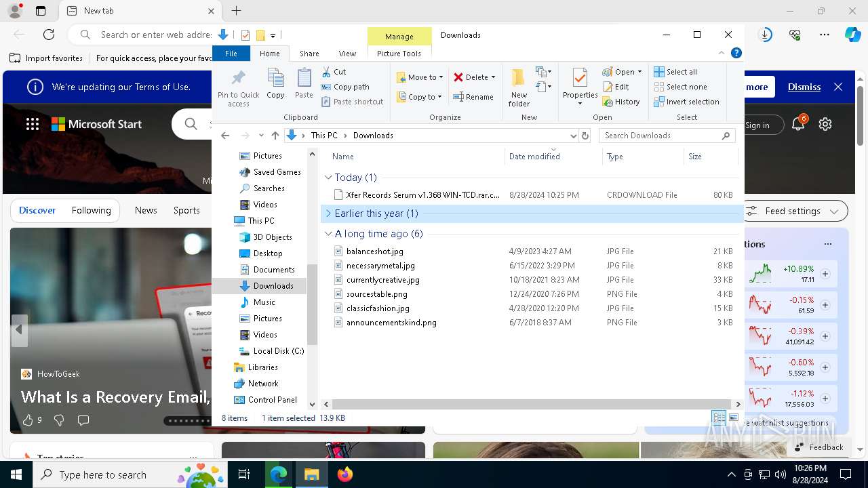Click Invert selection
Viewport: 868px width, 488px height.
coord(686,102)
